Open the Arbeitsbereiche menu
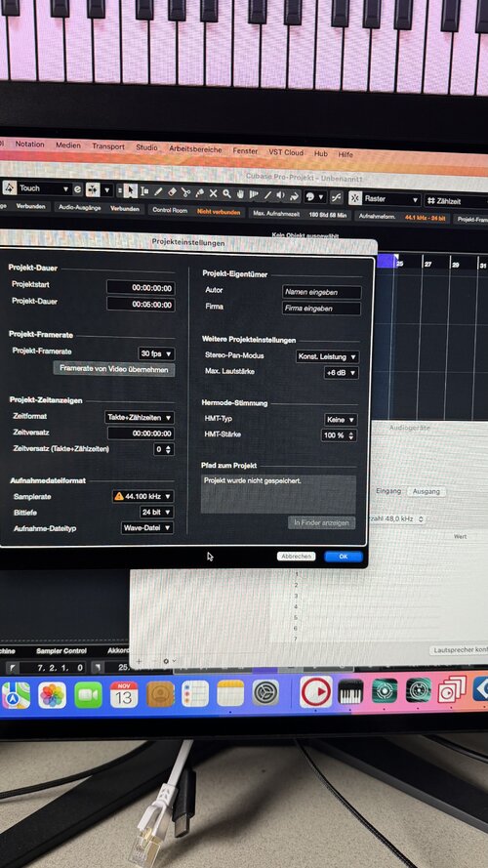Viewport: 488px width, 868px height. [x=195, y=149]
